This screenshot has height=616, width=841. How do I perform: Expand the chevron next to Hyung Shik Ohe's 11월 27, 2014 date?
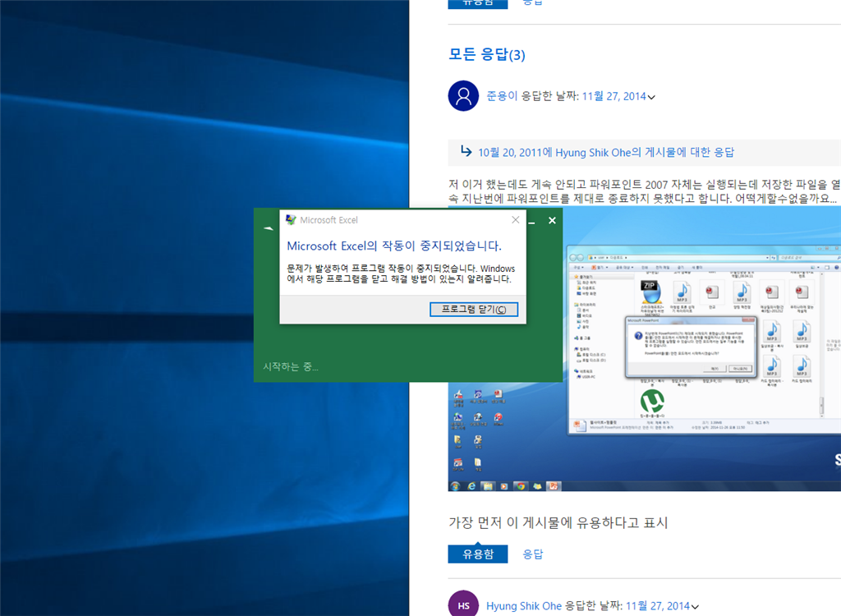(x=695, y=607)
